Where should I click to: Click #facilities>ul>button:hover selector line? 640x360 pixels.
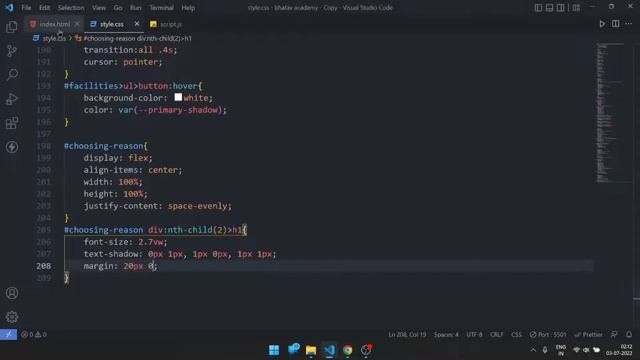133,86
